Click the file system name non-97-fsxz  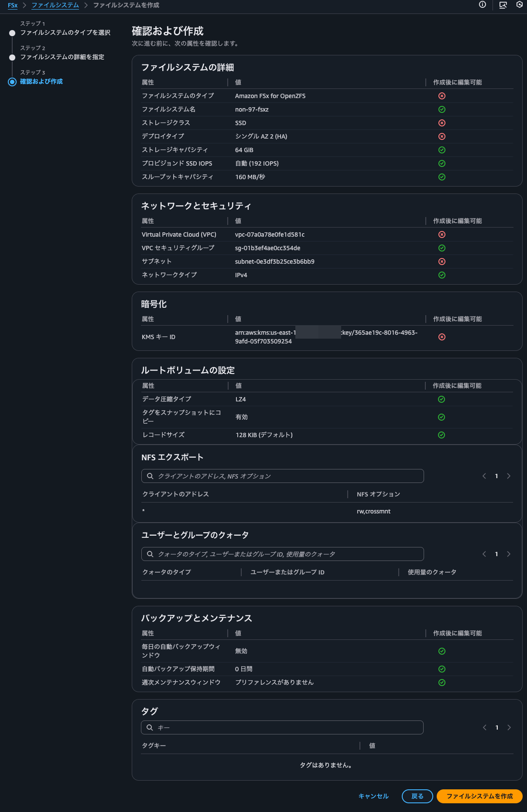pyautogui.click(x=252, y=109)
